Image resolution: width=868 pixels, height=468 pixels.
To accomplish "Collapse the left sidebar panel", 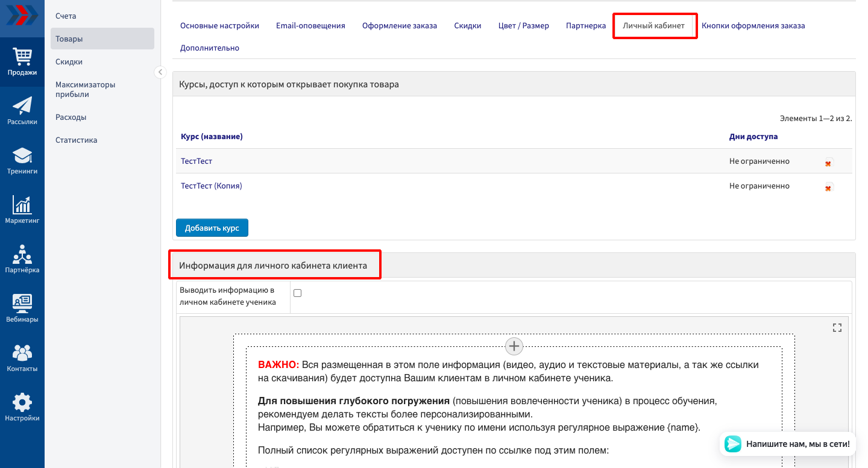I will point(160,72).
